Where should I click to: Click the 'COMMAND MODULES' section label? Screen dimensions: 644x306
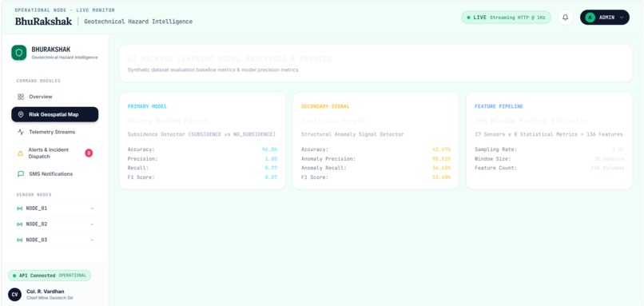(x=38, y=81)
